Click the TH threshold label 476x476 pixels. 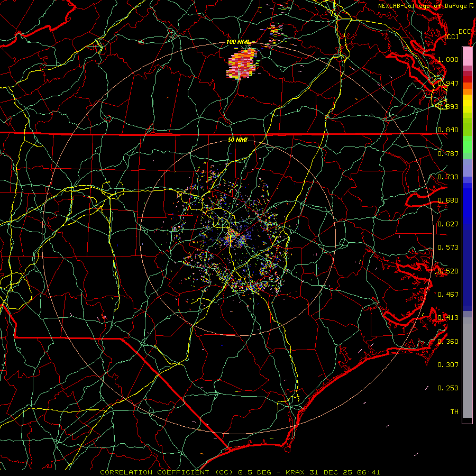[x=454, y=412]
